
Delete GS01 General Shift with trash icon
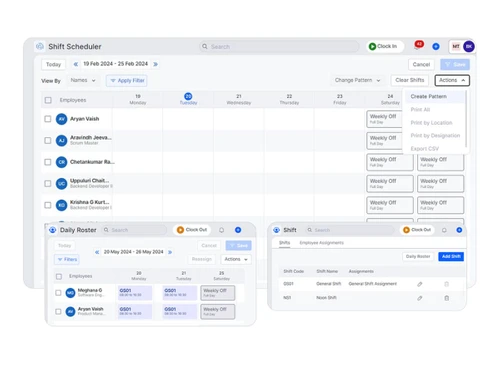click(x=447, y=284)
